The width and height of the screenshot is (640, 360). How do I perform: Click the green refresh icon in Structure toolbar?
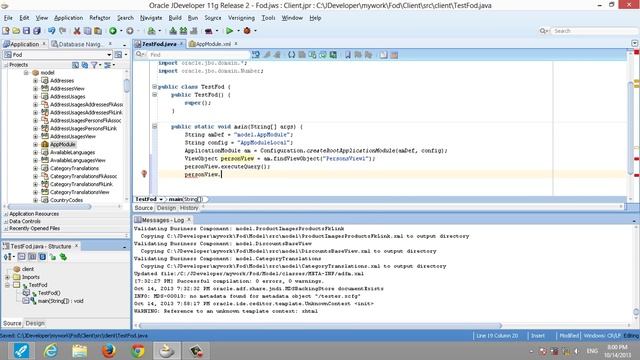(x=63, y=257)
